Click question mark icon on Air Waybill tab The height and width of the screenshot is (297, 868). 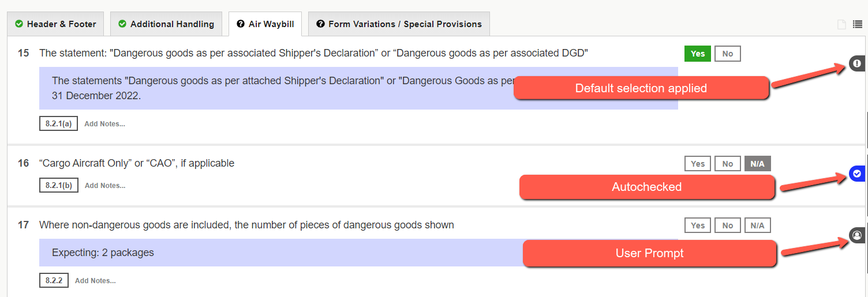[x=241, y=24]
